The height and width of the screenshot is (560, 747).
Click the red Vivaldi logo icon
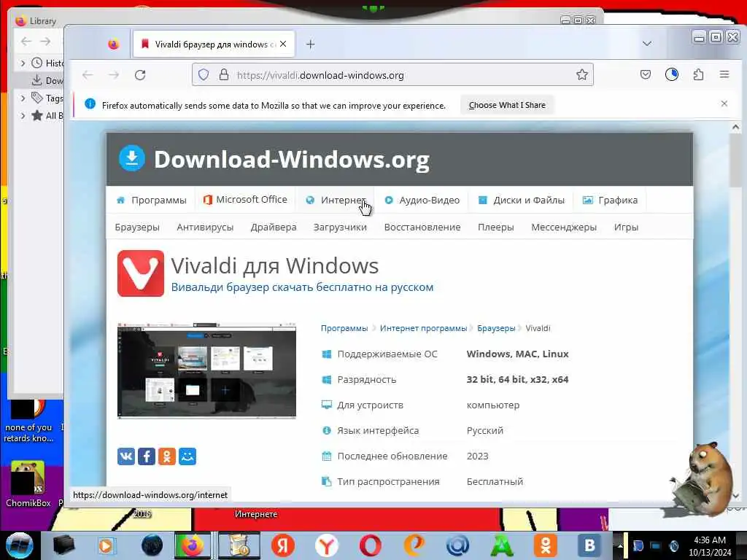pos(141,273)
